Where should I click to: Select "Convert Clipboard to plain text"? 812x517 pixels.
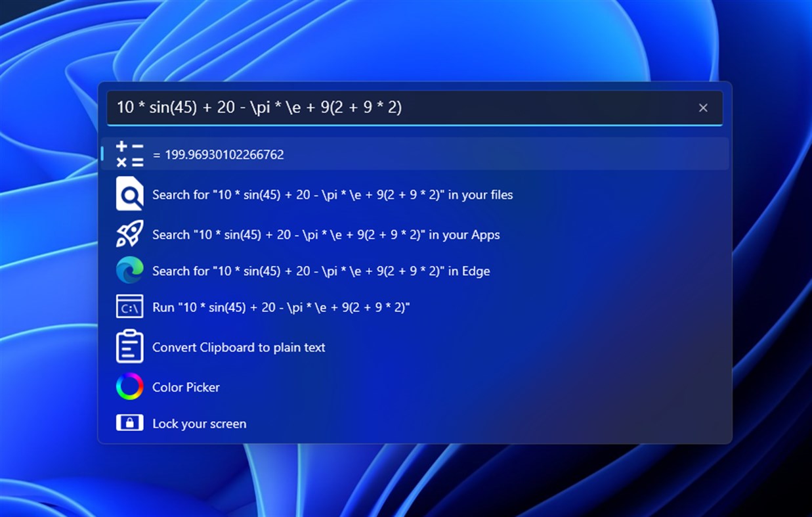click(x=414, y=347)
